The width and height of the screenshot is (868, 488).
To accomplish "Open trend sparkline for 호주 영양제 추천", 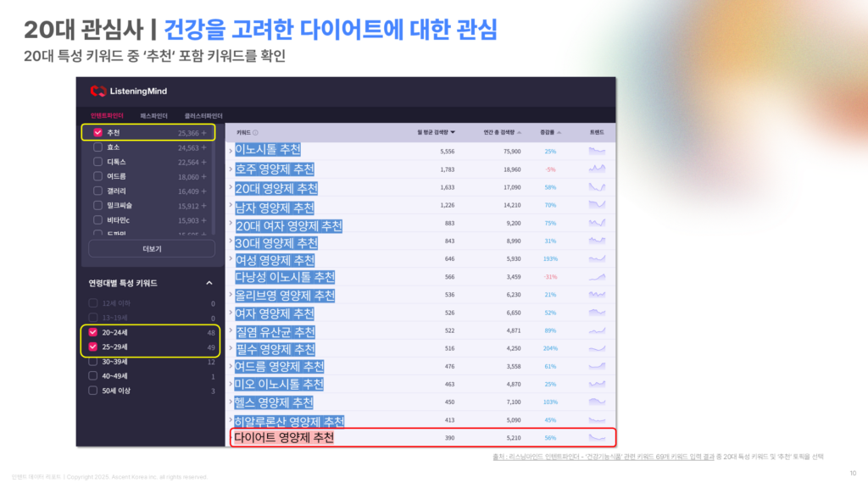I will pyautogui.click(x=597, y=169).
